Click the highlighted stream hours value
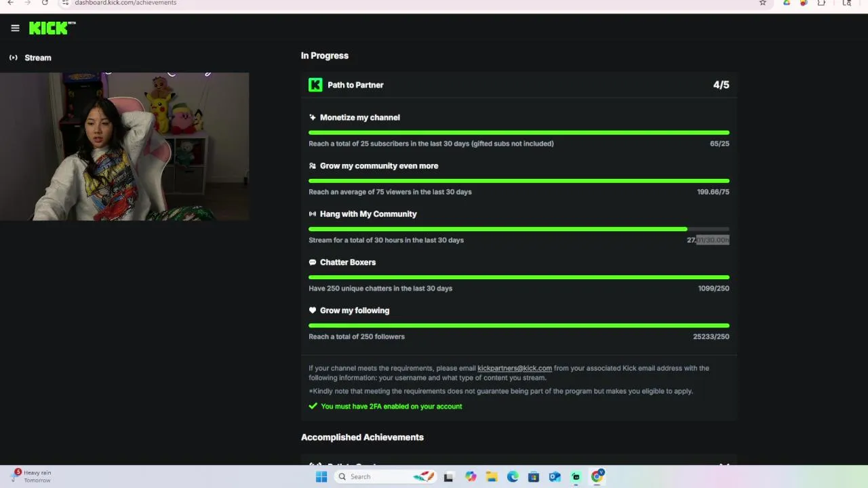This screenshot has width=868, height=488. tap(708, 240)
